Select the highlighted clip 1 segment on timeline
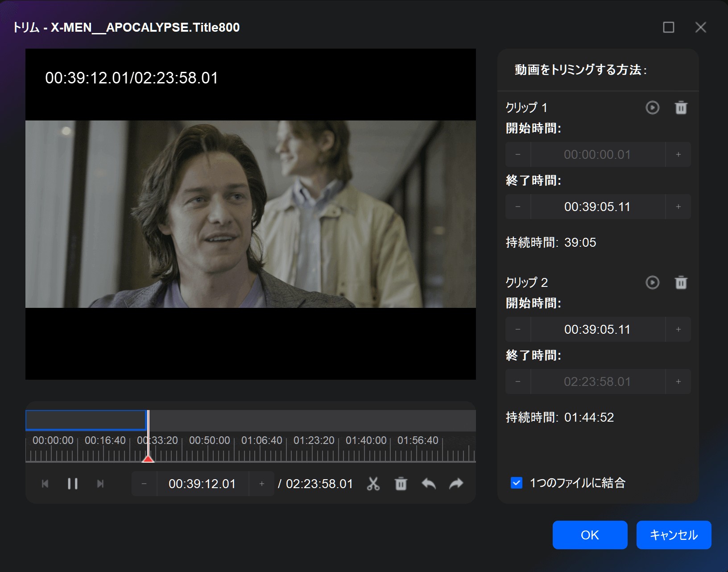 click(86, 420)
